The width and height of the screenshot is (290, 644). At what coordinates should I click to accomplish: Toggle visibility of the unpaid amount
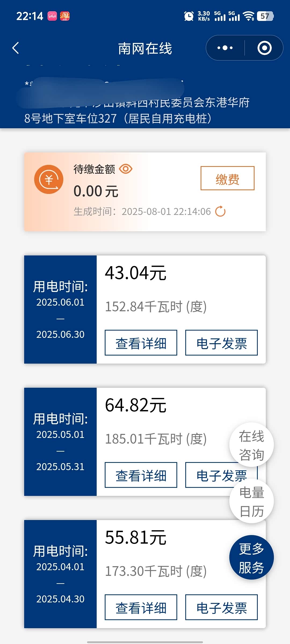coord(126,169)
